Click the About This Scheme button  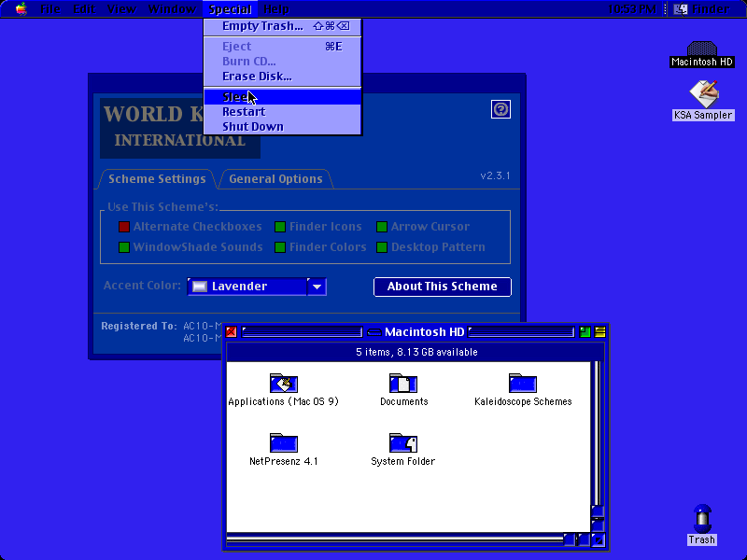[x=442, y=287]
